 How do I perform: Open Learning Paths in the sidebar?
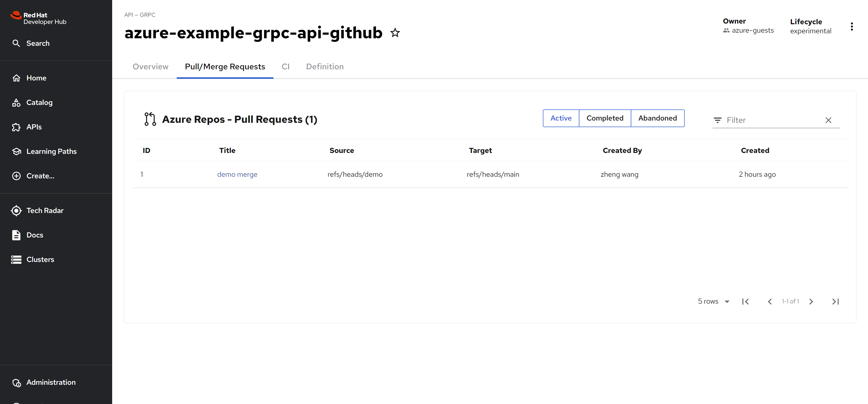click(x=51, y=151)
